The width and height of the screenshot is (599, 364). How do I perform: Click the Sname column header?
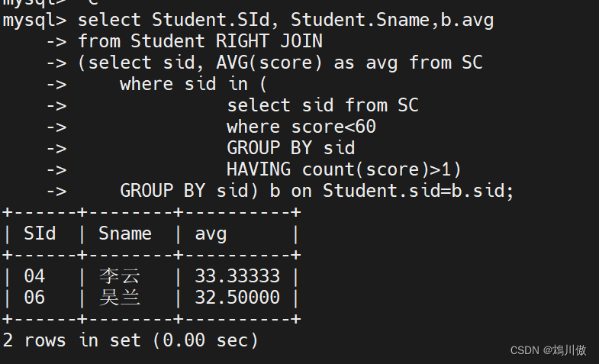click(125, 234)
